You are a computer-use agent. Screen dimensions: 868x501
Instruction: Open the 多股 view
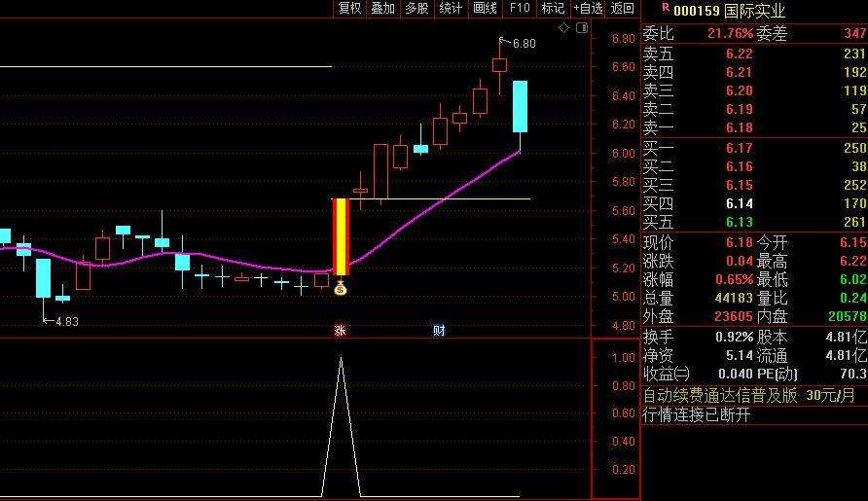(416, 9)
